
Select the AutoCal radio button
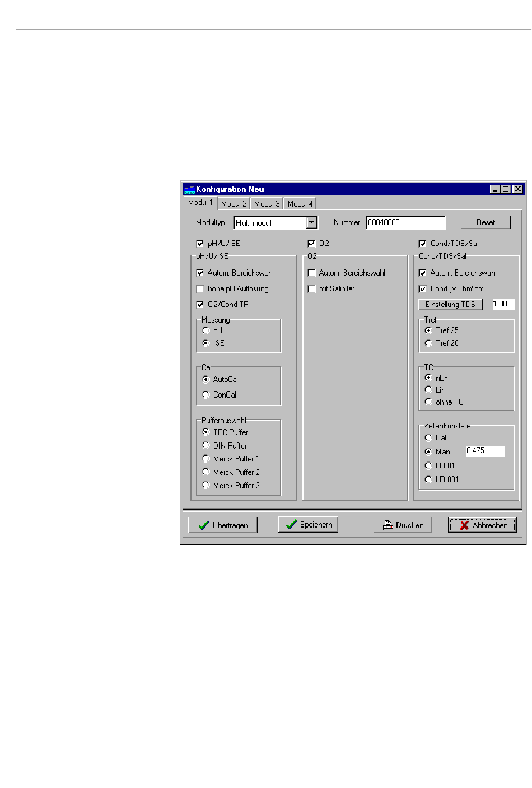click(206, 379)
